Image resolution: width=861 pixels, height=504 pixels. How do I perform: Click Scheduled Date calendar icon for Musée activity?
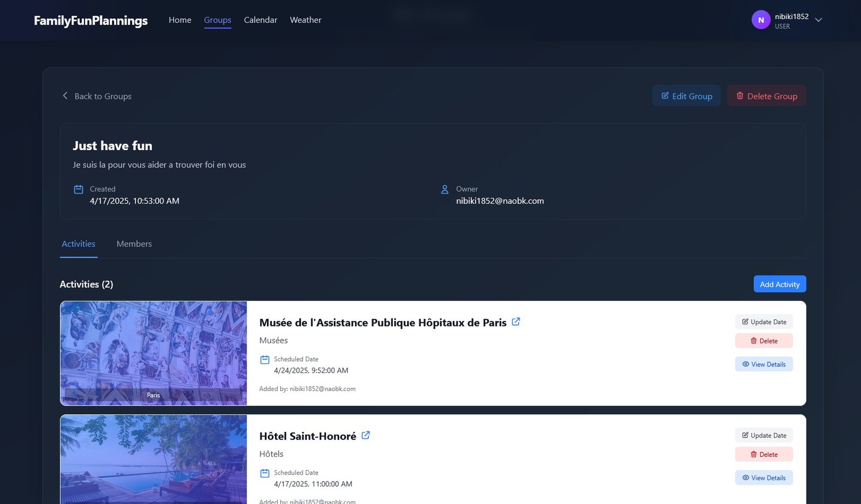pos(265,360)
